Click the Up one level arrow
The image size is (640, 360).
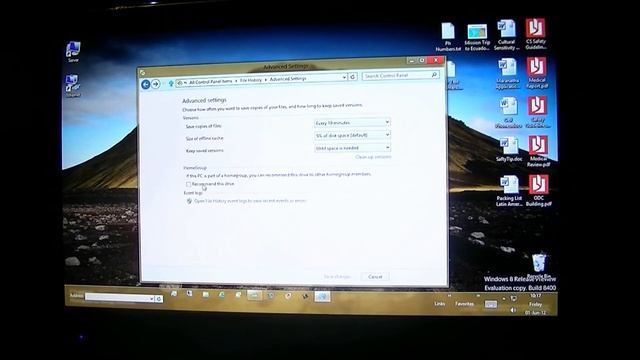click(171, 83)
